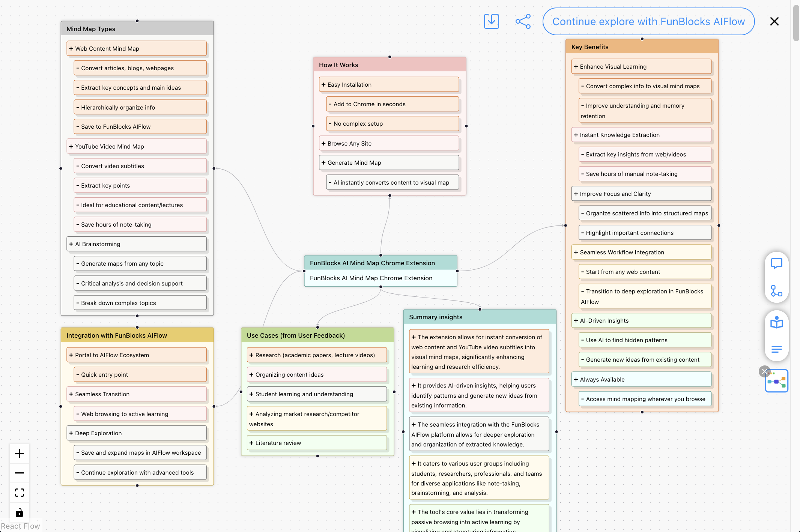
Task: Select the node diagram icon on right sidebar
Action: coord(776,291)
